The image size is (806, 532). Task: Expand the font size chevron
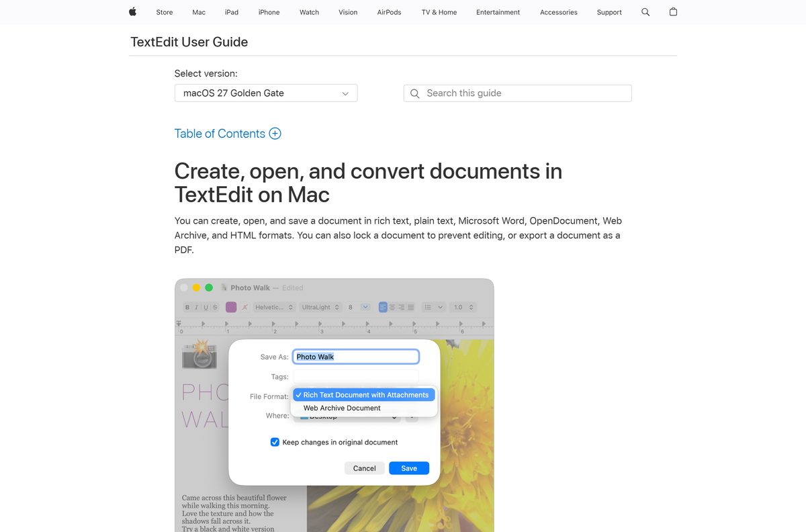[365, 307]
